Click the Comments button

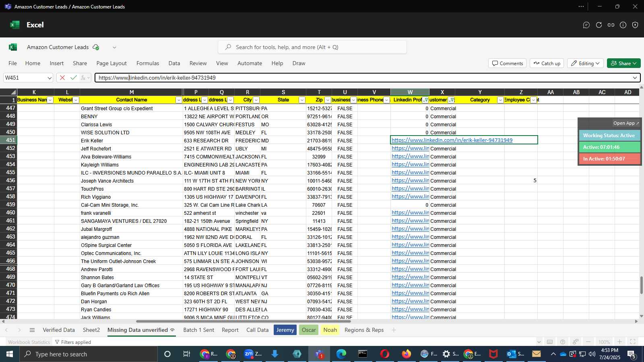507,63
